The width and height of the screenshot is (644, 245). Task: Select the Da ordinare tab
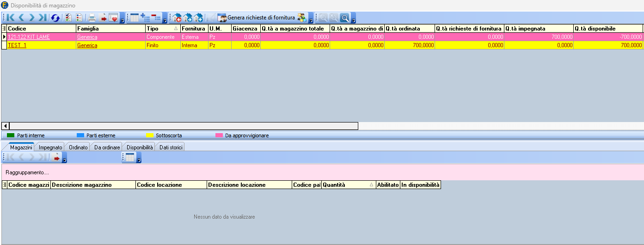click(x=107, y=147)
